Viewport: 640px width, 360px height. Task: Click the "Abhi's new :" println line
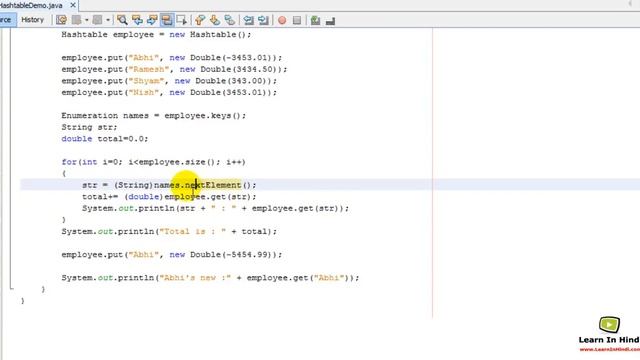coord(210,278)
